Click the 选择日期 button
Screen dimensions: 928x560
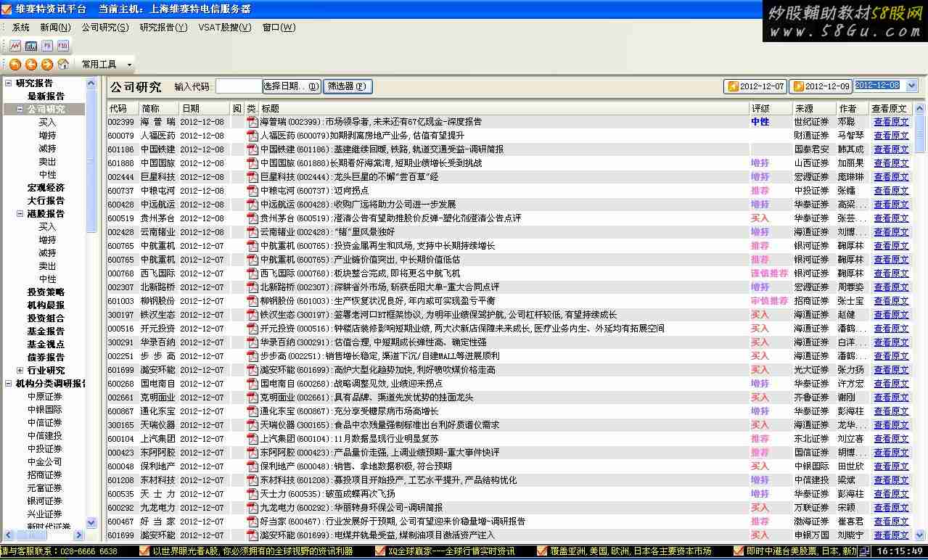(x=292, y=86)
